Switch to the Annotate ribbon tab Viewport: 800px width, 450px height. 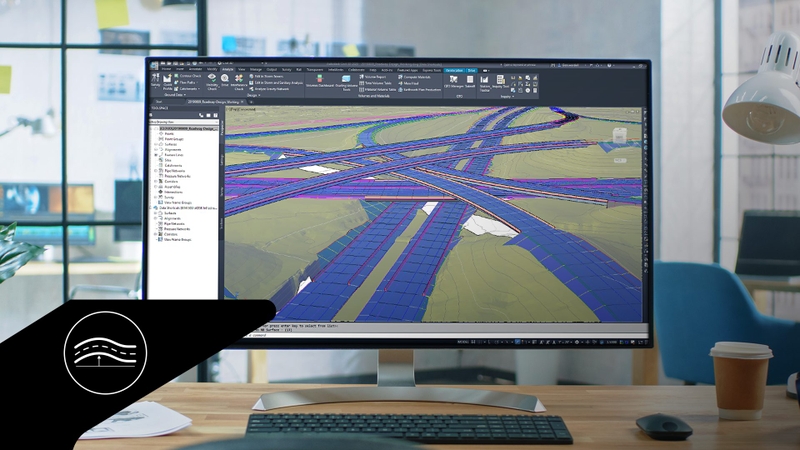(195, 69)
